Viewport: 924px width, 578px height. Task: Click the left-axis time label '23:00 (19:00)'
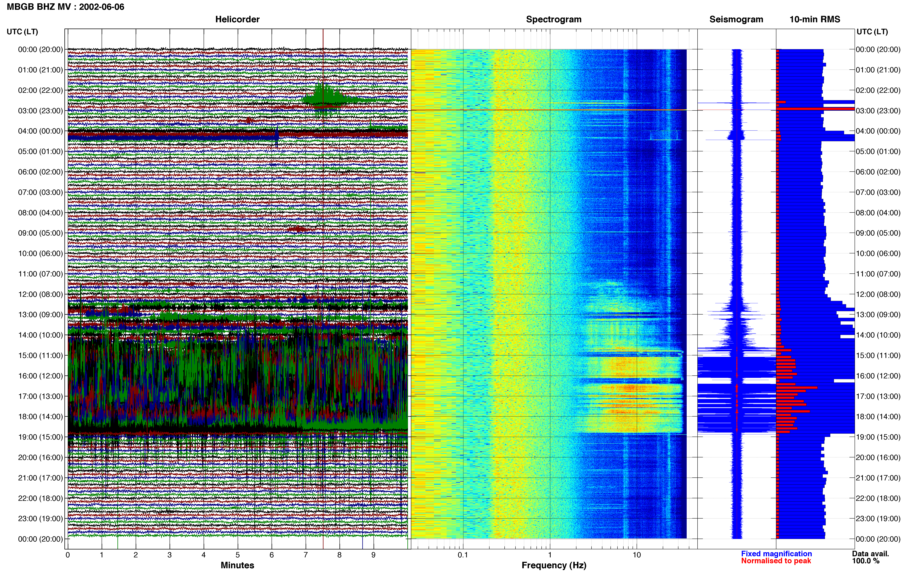[41, 518]
